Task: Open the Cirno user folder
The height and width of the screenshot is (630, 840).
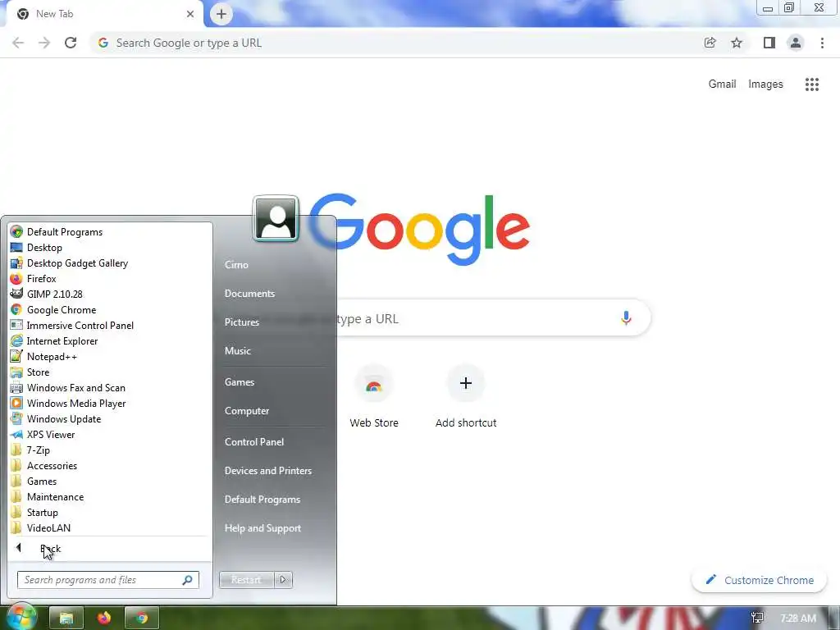Action: click(236, 265)
